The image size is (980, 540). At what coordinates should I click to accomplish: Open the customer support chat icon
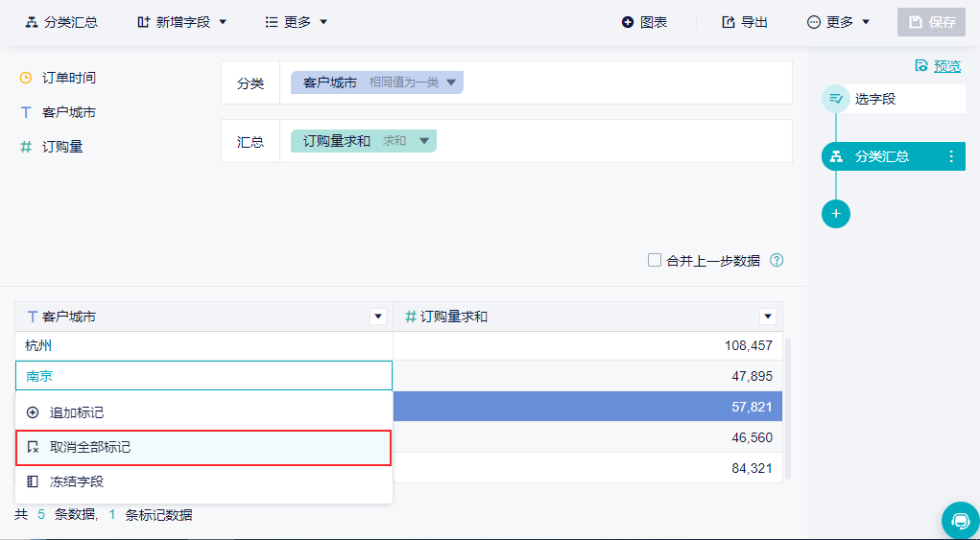[960, 520]
